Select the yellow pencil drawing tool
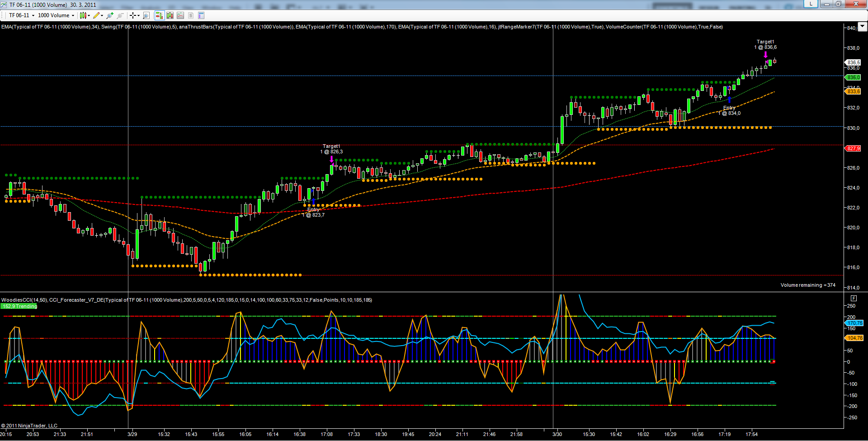The width and height of the screenshot is (868, 441). click(96, 15)
